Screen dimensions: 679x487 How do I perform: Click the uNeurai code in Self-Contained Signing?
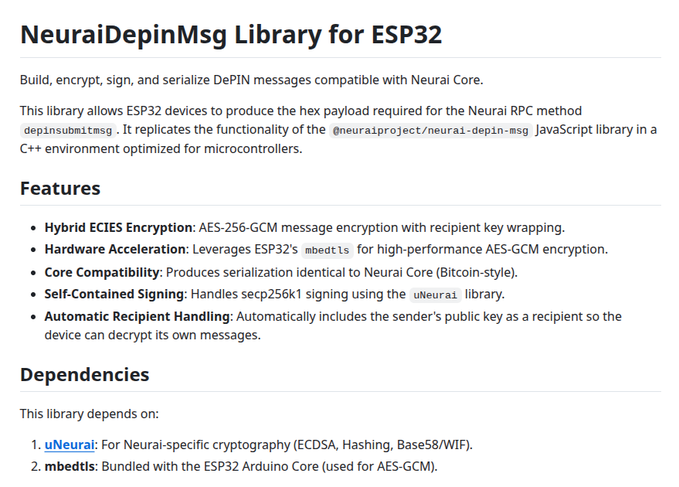[435, 295]
